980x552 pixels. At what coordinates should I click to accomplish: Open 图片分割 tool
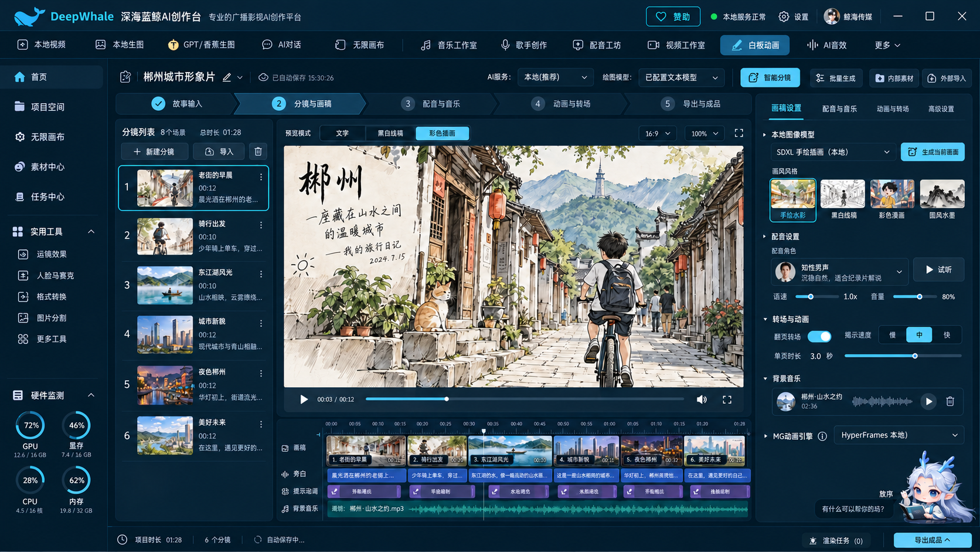coord(42,317)
